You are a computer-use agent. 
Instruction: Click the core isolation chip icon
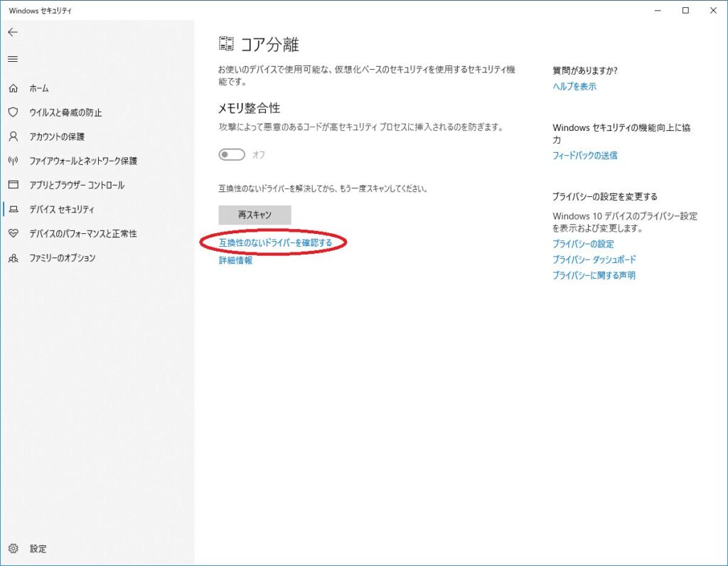(226, 43)
